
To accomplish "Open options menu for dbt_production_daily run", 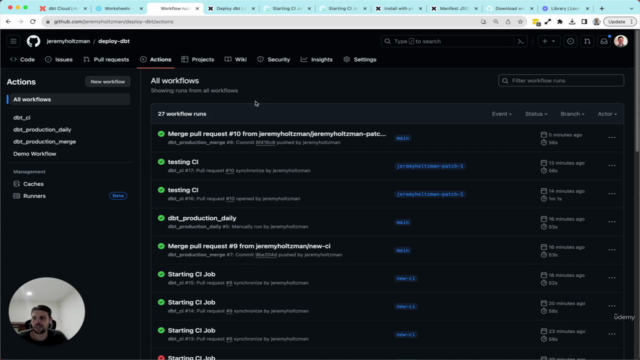I will [612, 222].
